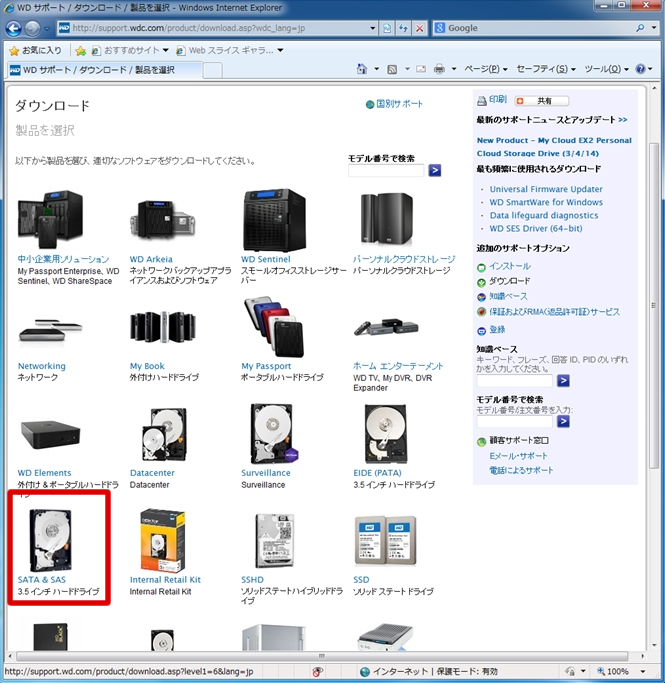Image resolution: width=665 pixels, height=683 pixels.
Task: Open the ツール(O) menu dropdown
Action: coord(606,69)
